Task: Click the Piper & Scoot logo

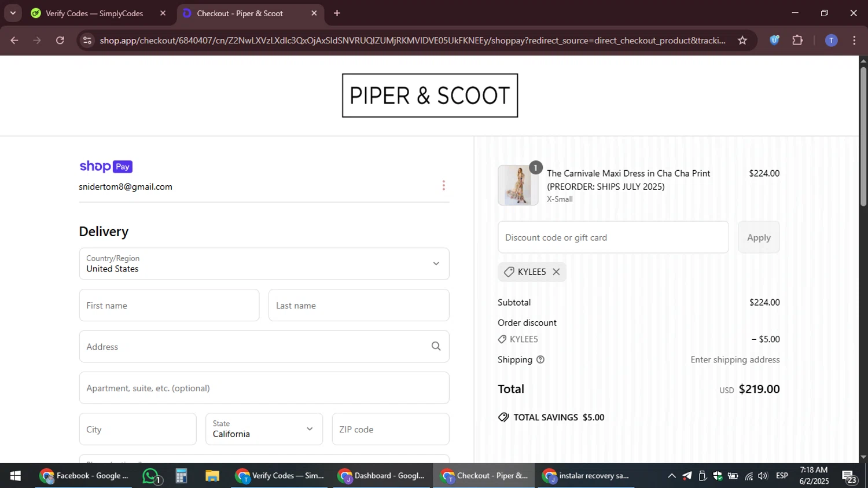Action: coord(430,96)
